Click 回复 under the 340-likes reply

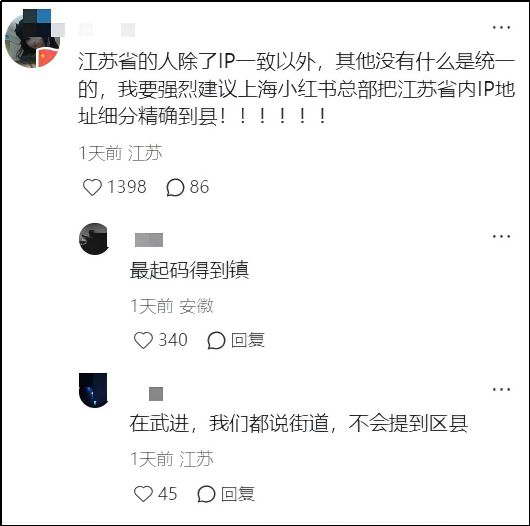(x=247, y=340)
